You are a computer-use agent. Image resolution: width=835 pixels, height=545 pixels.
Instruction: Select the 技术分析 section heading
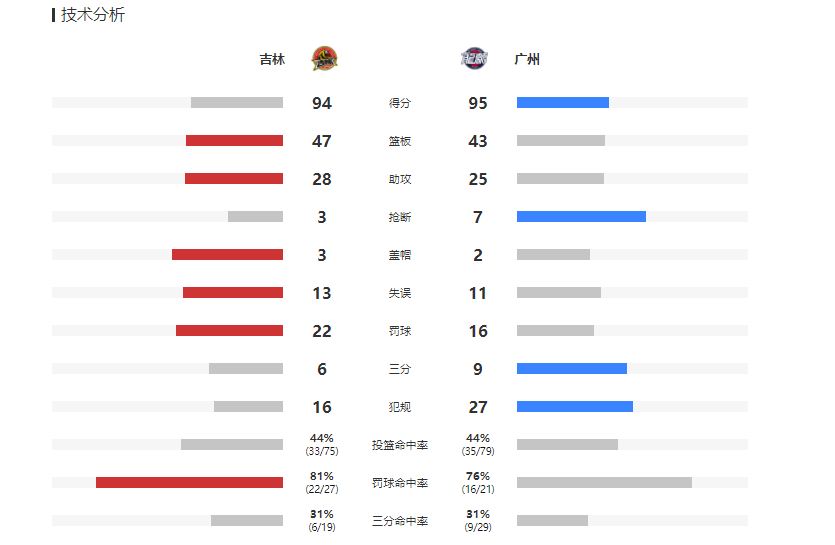pyautogui.click(x=93, y=15)
